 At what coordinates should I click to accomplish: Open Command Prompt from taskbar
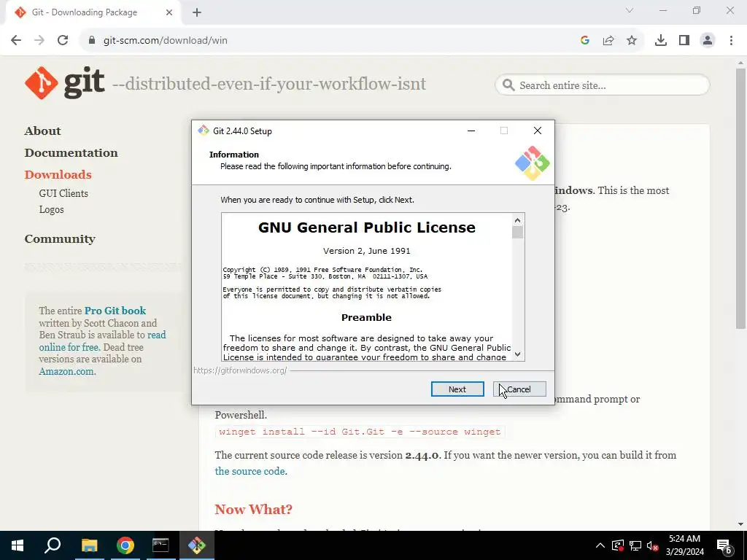pos(160,545)
